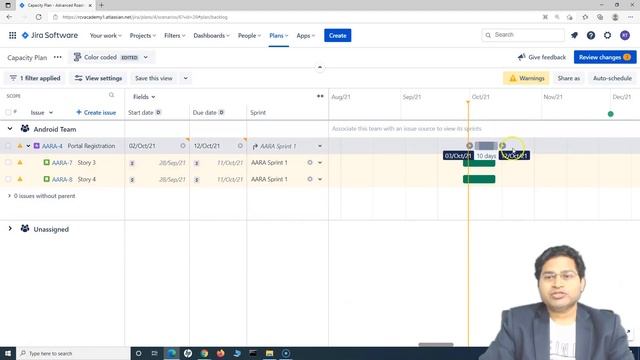Open the user profile avatar
The image size is (640, 360).
click(624, 36)
